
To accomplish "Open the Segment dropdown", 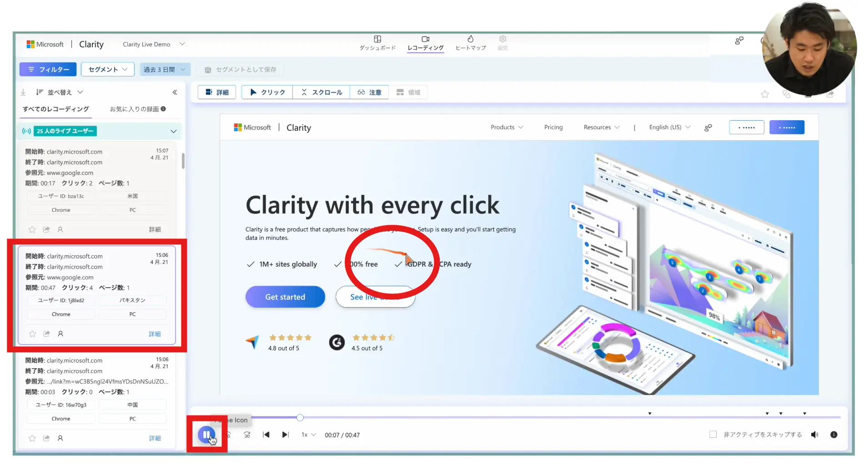I will pyautogui.click(x=108, y=70).
